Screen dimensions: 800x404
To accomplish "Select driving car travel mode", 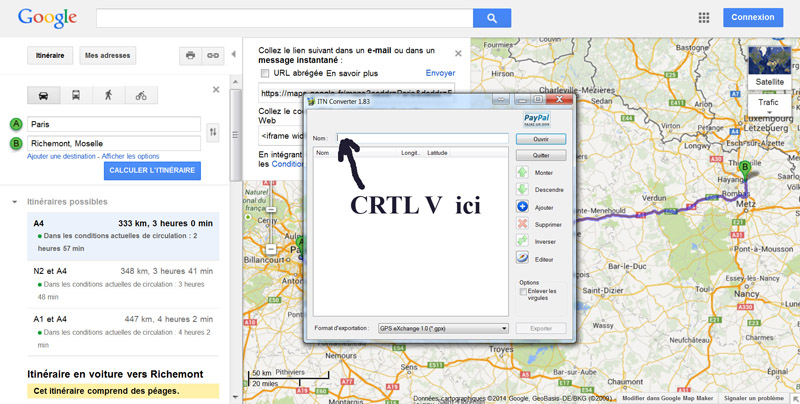I will coord(44,95).
